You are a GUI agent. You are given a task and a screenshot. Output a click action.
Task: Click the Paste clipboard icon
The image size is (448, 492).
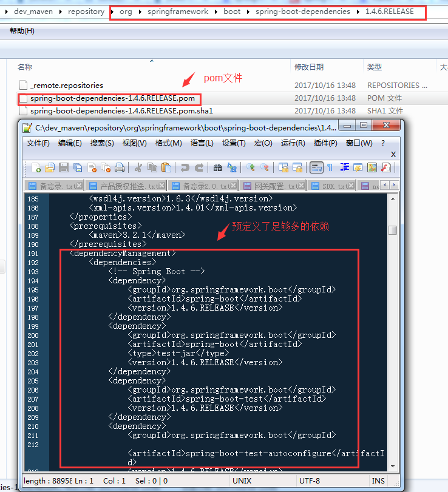[166, 168]
